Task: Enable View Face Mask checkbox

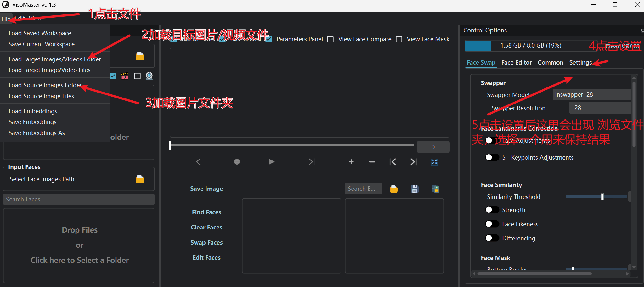Action: pyautogui.click(x=399, y=39)
